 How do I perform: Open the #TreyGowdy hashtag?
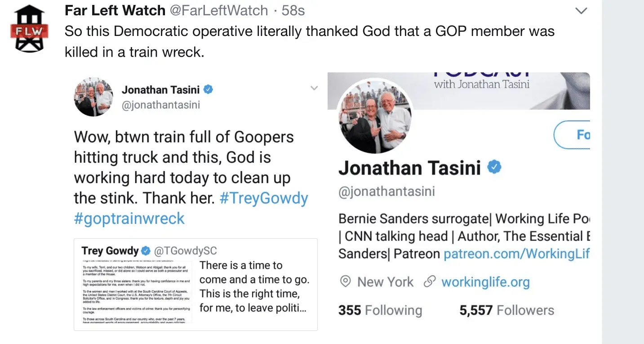point(264,198)
